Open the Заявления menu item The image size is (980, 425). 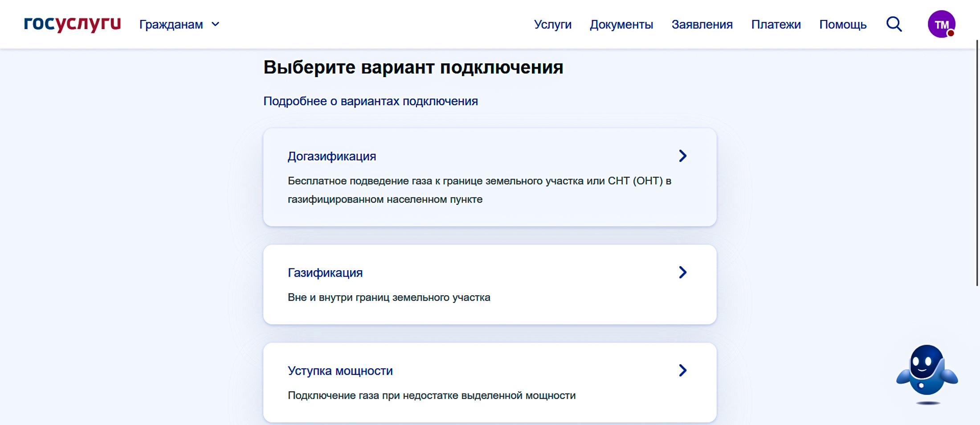(x=702, y=25)
